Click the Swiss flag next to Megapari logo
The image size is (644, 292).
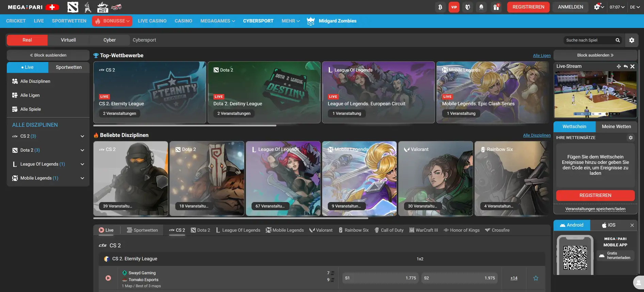pyautogui.click(x=52, y=7)
